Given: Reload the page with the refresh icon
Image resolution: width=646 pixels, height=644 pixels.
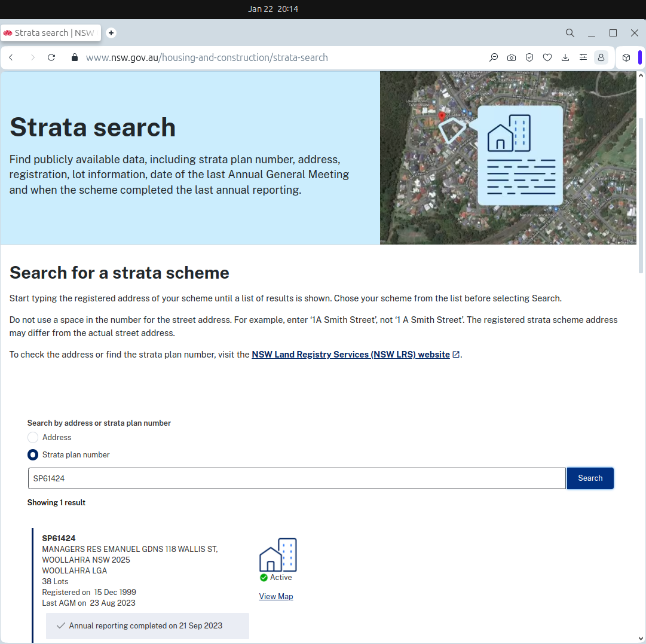Looking at the screenshot, I should tap(51, 57).
